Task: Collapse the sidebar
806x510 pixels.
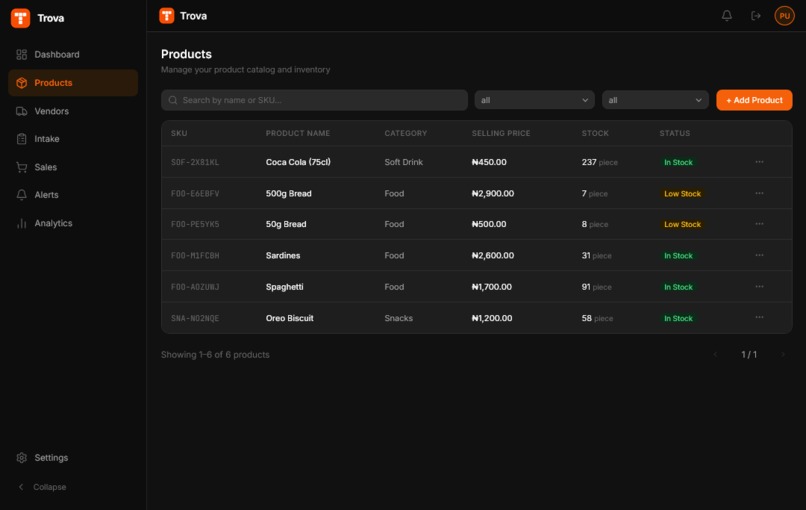Action: (43, 487)
